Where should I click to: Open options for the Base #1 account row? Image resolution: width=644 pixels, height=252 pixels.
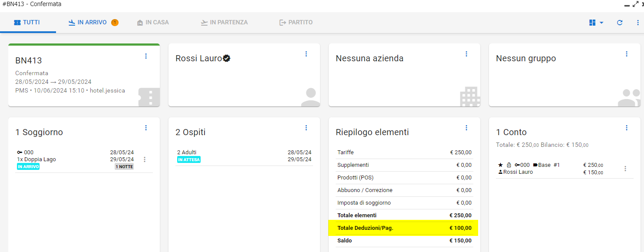625,169
